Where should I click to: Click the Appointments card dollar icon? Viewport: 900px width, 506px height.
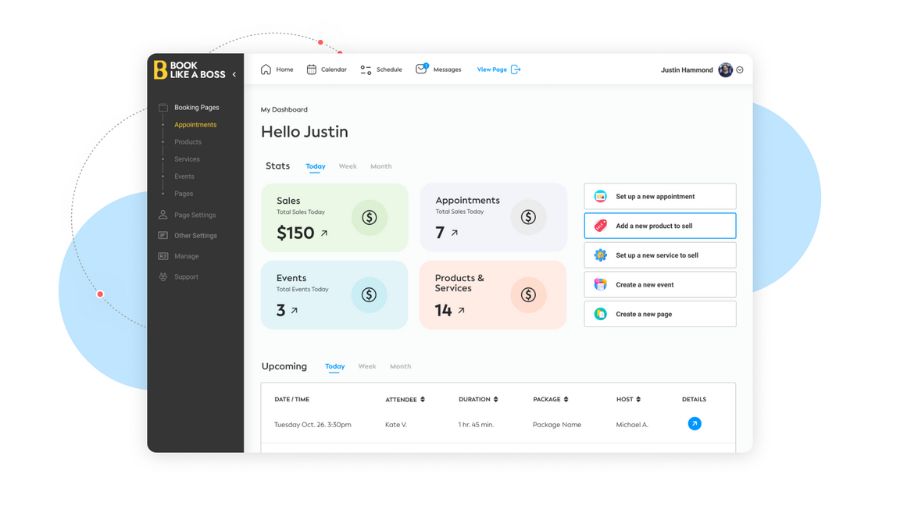pos(528,217)
